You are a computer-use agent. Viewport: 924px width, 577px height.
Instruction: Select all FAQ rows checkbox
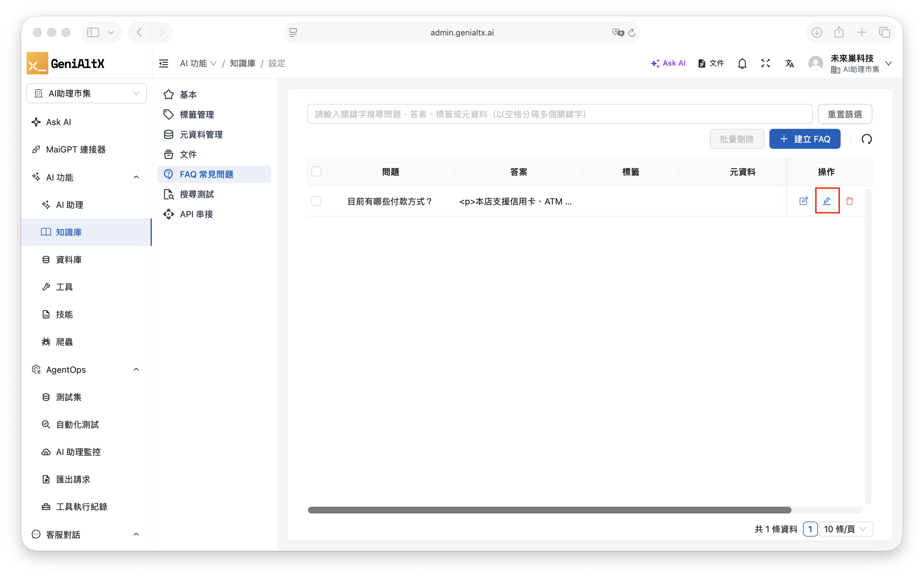pyautogui.click(x=316, y=172)
